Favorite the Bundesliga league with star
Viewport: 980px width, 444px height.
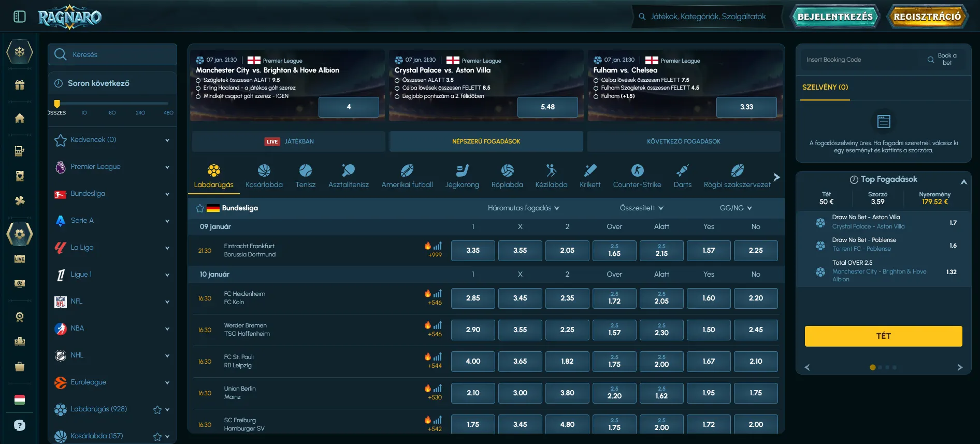[200, 208]
